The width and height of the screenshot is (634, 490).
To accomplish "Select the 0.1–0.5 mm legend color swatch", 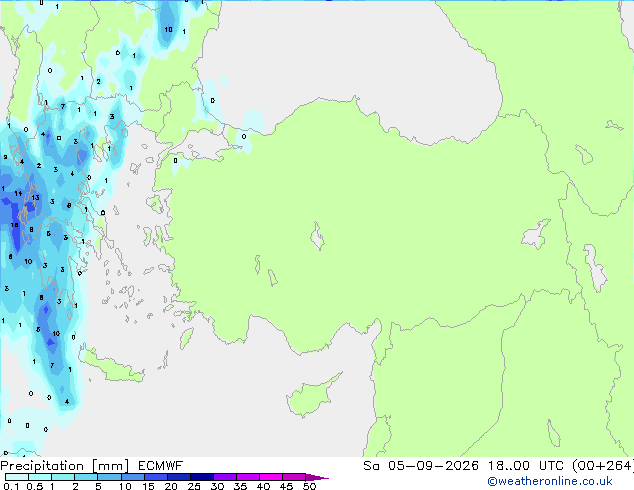I will [17, 477].
